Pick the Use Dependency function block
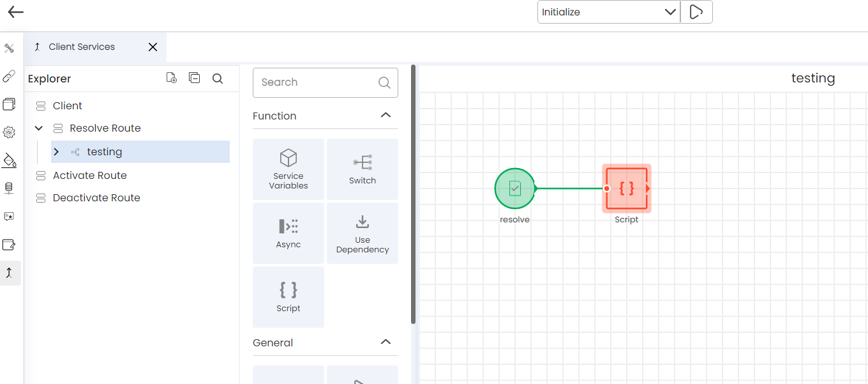 click(x=363, y=233)
